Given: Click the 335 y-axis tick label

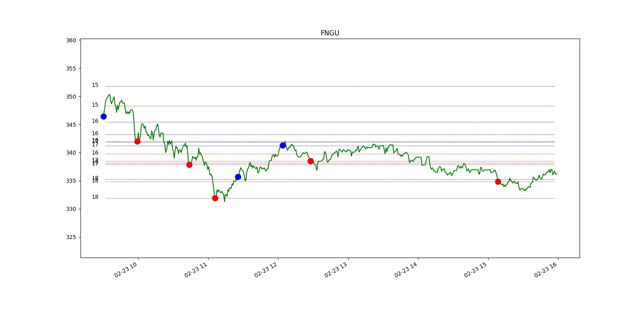Looking at the screenshot, I should [71, 181].
